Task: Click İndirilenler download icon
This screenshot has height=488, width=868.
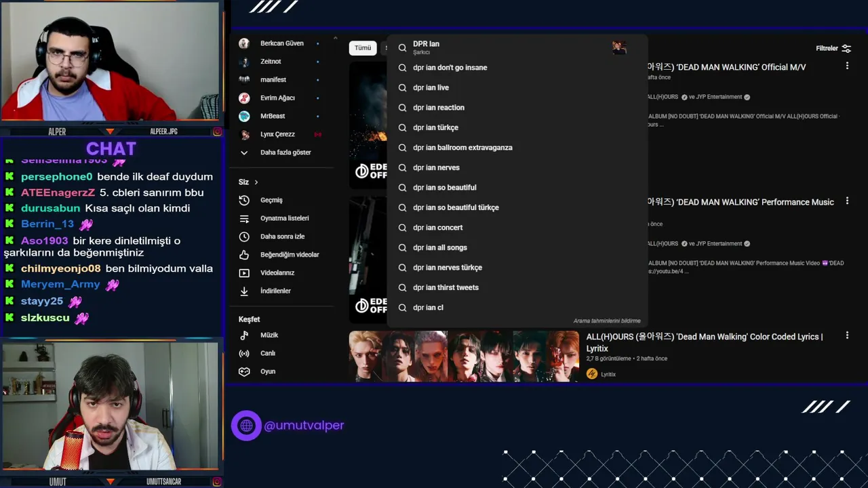Action: tap(244, 291)
